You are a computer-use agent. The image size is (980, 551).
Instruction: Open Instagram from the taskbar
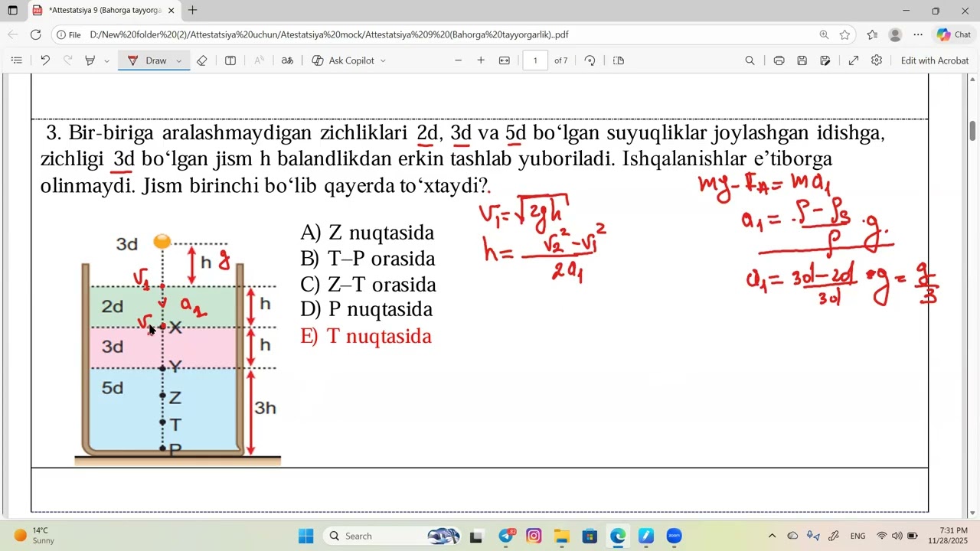click(x=534, y=536)
